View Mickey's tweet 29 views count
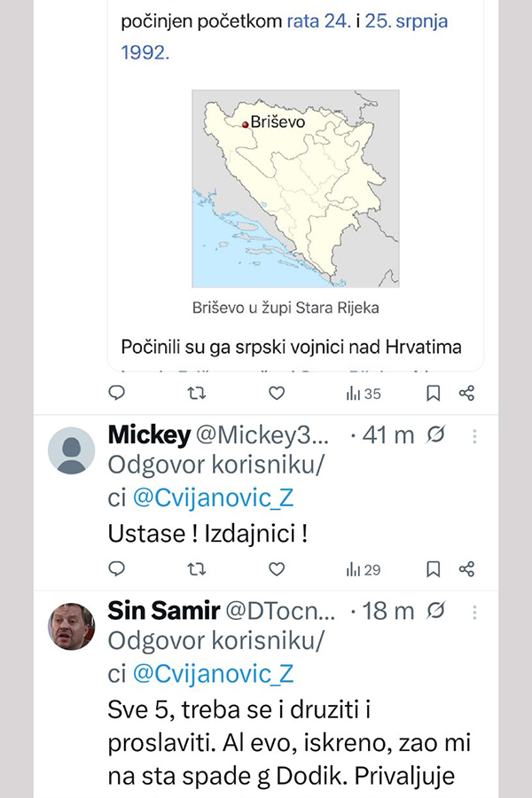Screen dimensions: 532x798 tap(364, 569)
